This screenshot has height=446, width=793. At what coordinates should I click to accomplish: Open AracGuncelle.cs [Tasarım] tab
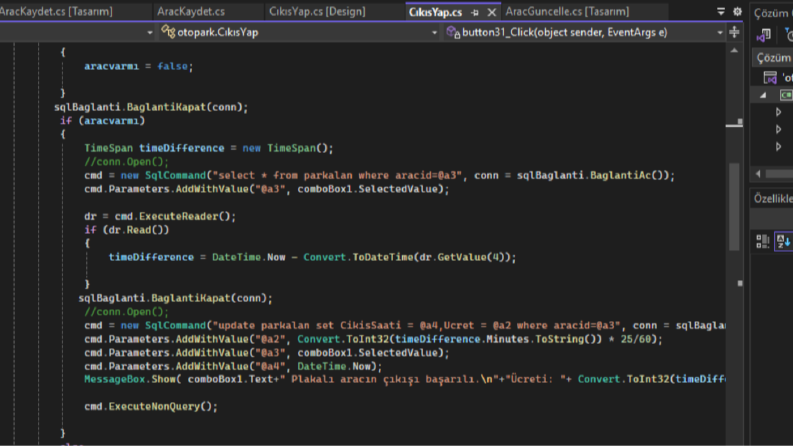click(567, 11)
